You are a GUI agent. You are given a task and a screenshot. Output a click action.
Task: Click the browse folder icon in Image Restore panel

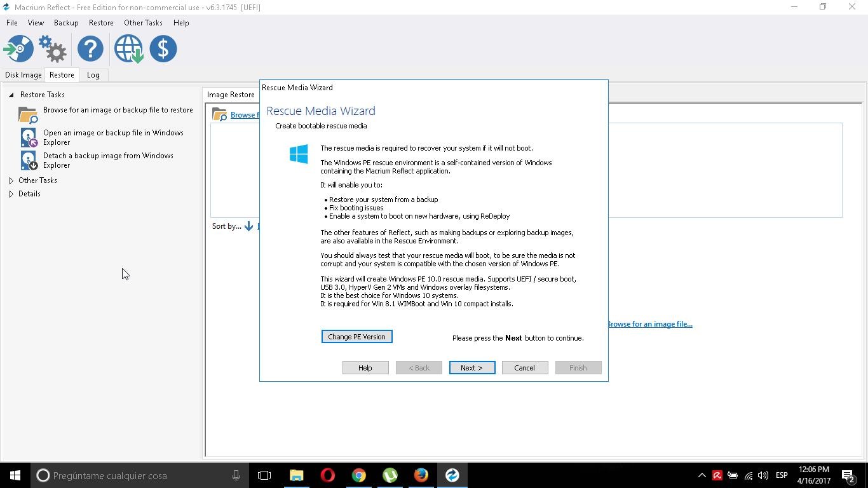(x=220, y=114)
